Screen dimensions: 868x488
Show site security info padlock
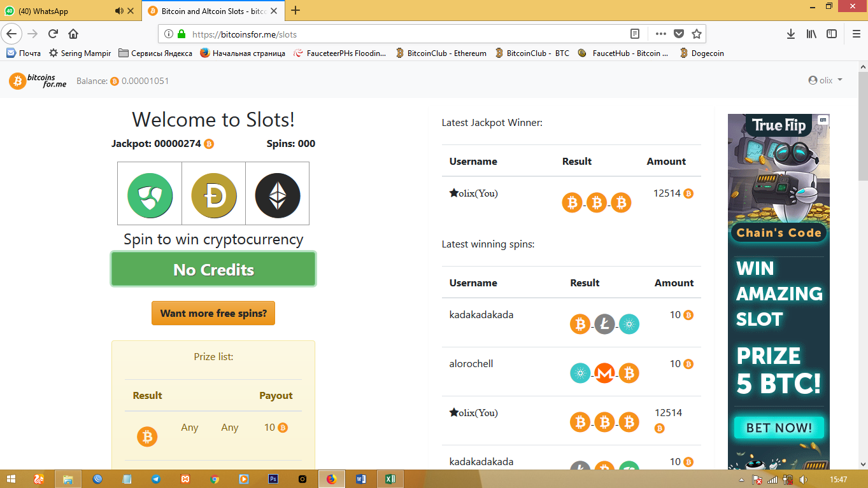pos(182,34)
